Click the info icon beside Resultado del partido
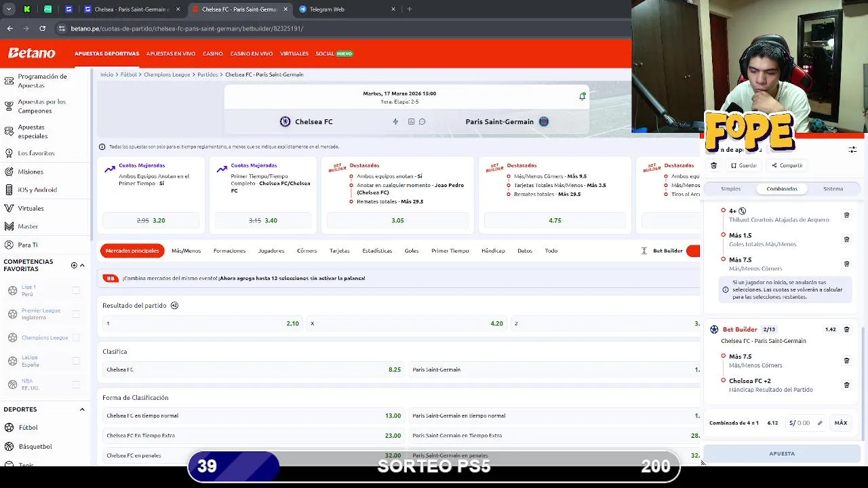The image size is (868, 488). tap(174, 306)
